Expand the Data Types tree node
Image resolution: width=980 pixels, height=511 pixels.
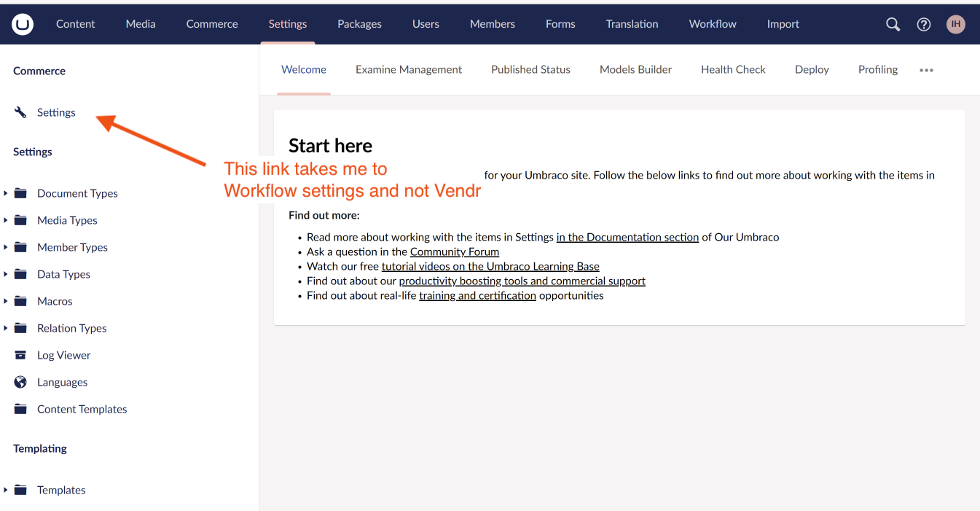point(6,274)
